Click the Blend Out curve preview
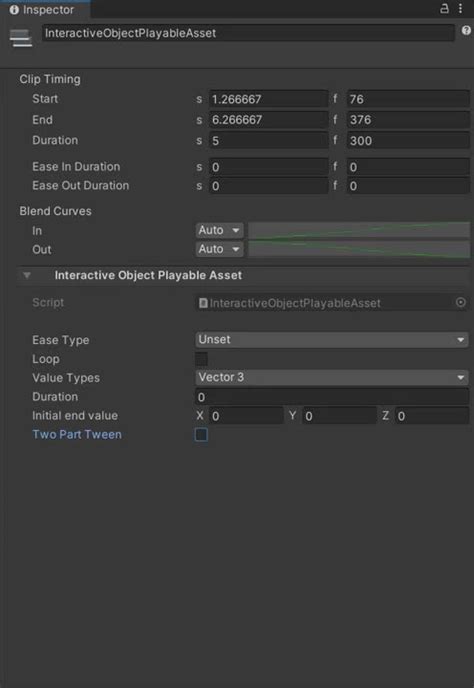This screenshot has width=474, height=688. pos(359,249)
